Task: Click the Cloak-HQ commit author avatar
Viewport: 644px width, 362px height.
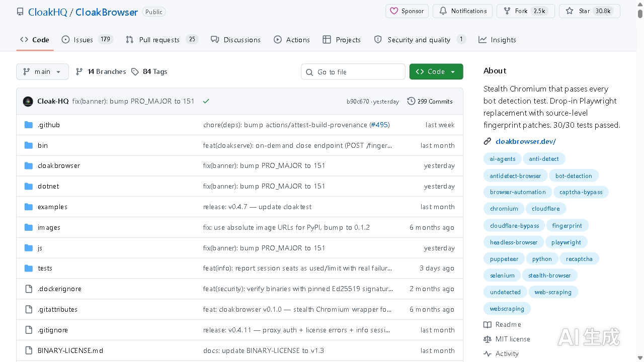Action: point(28,101)
